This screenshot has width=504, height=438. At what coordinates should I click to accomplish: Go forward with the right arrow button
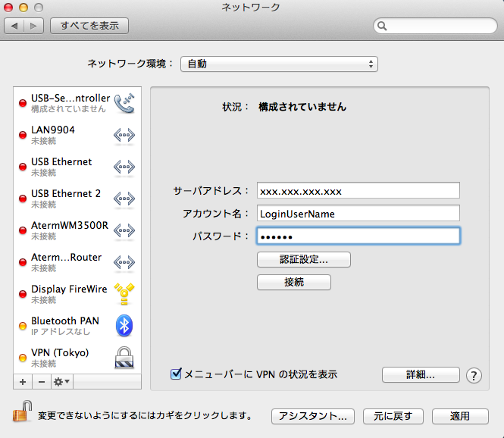coord(33,26)
